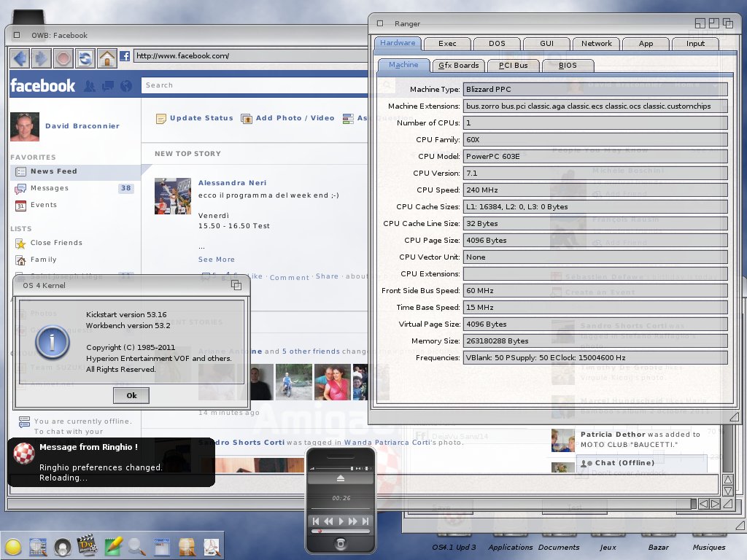The width and height of the screenshot is (747, 560).
Task: Open Facebook friend requests icon
Action: pyautogui.click(x=89, y=86)
